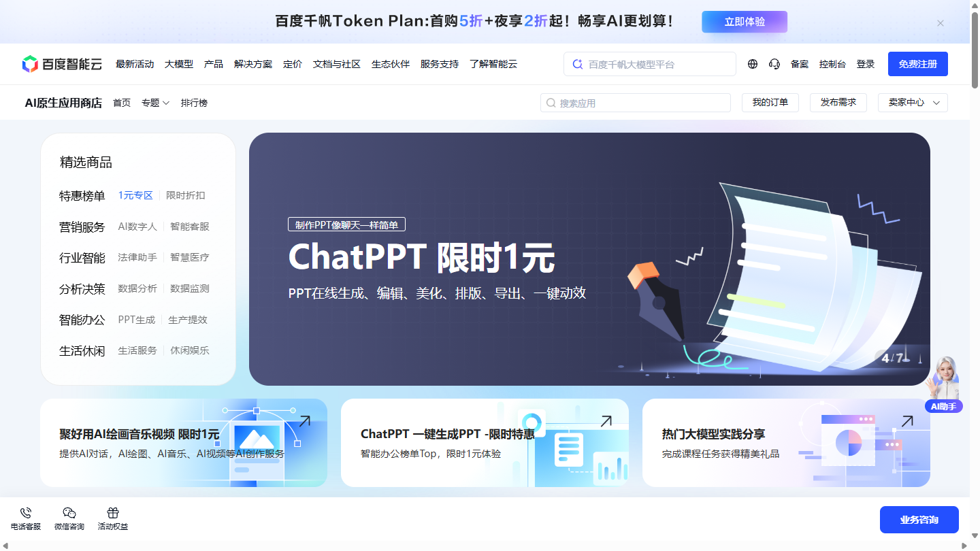Click the 活动权益 gift icon
The image size is (980, 551).
click(113, 514)
